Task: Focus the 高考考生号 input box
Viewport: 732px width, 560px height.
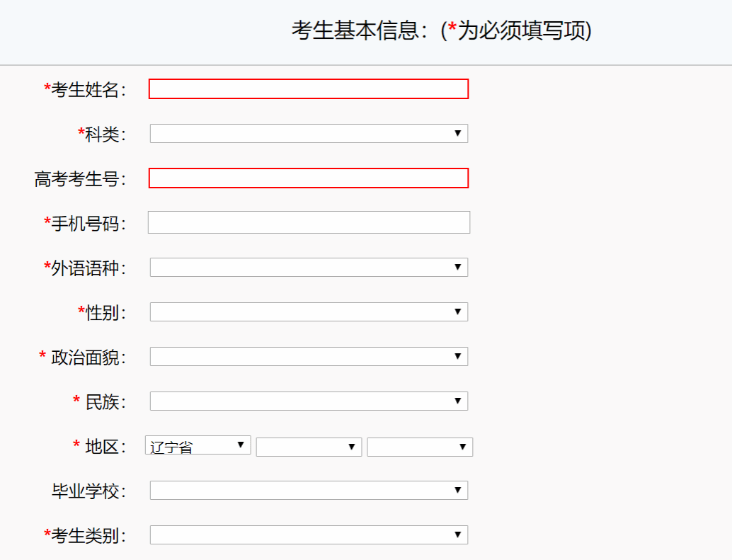Action: 308,178
